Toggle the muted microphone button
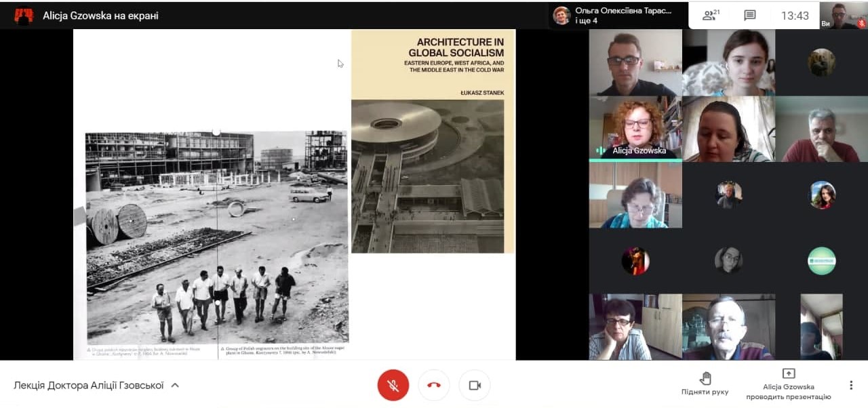The width and height of the screenshot is (868, 408). coord(393,385)
